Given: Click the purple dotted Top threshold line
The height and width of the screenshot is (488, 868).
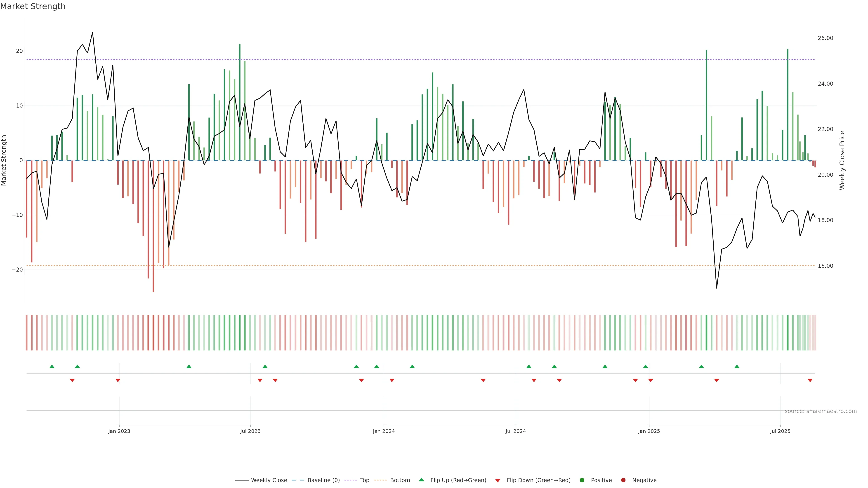Looking at the screenshot, I should click(x=337, y=59).
